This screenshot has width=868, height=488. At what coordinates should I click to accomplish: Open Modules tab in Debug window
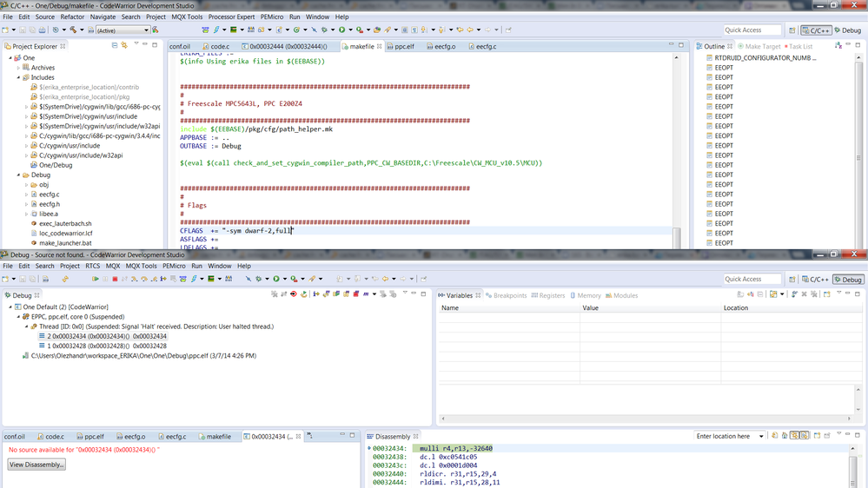[x=621, y=295]
